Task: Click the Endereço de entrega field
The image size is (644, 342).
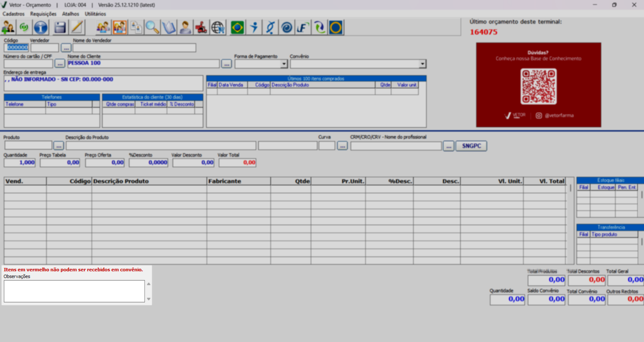Action: tap(103, 83)
